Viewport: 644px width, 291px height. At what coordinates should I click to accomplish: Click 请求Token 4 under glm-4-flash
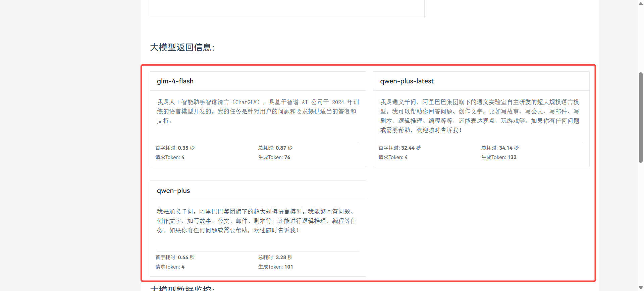[170, 157]
